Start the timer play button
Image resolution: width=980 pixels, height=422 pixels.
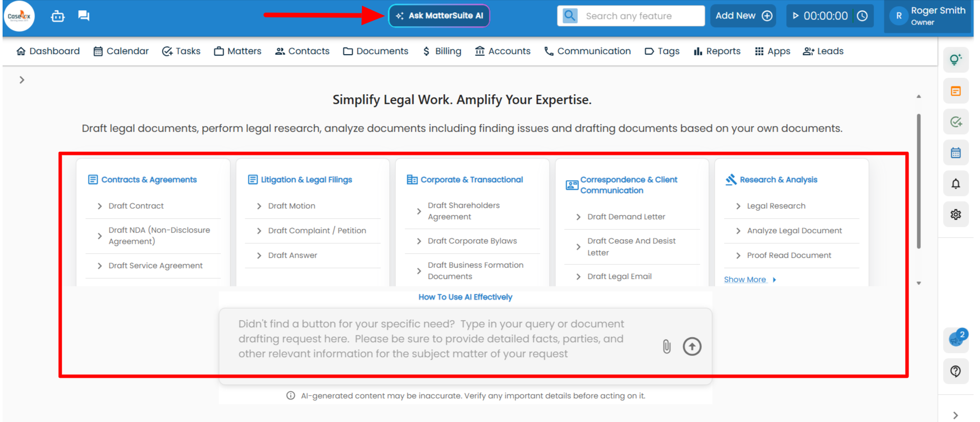795,16
